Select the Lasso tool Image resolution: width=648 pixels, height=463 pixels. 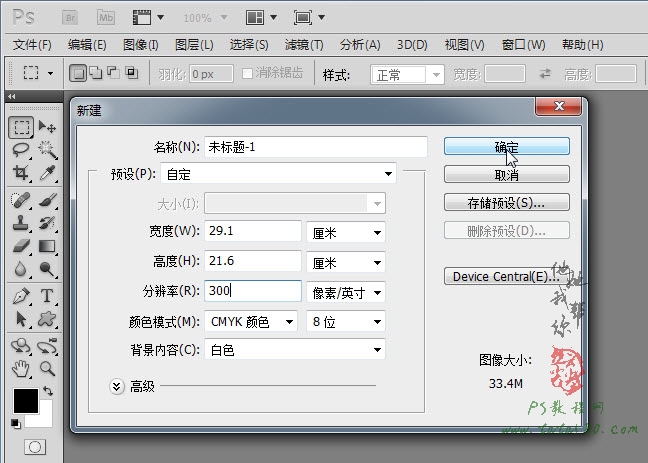[21, 150]
